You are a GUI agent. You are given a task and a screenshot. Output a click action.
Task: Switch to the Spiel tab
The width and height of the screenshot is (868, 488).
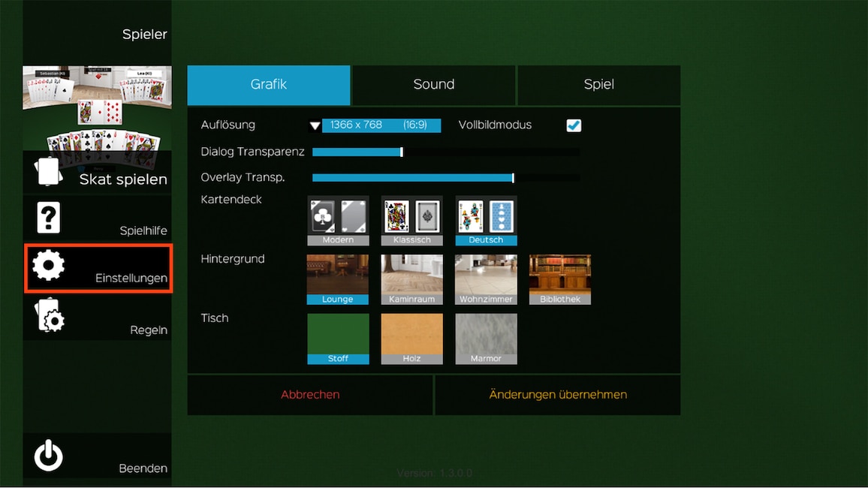click(x=598, y=85)
